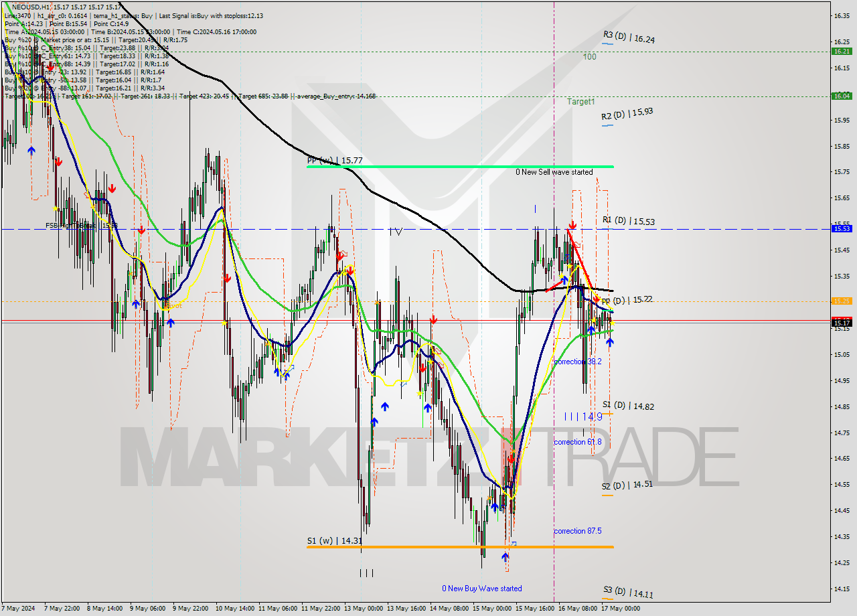This screenshot has height=616, width=857.
Task: Click the '8 May 14:00' time axis label
Action: [x=104, y=609]
